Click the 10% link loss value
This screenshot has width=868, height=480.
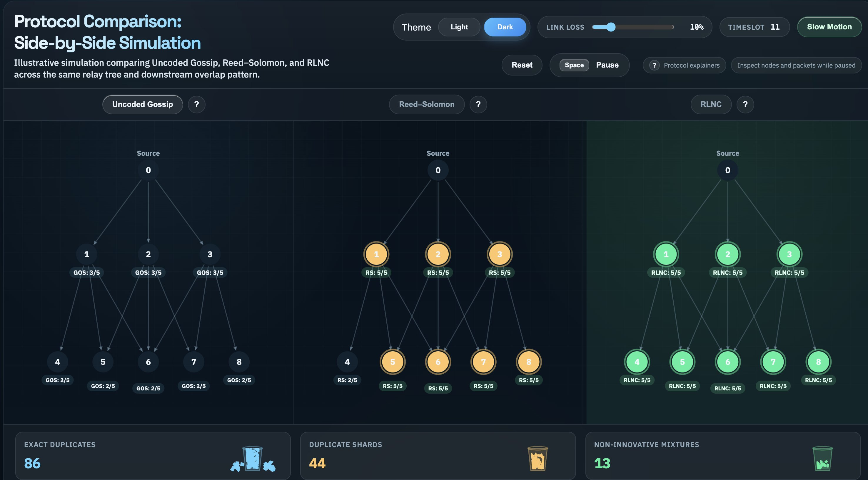tap(697, 27)
